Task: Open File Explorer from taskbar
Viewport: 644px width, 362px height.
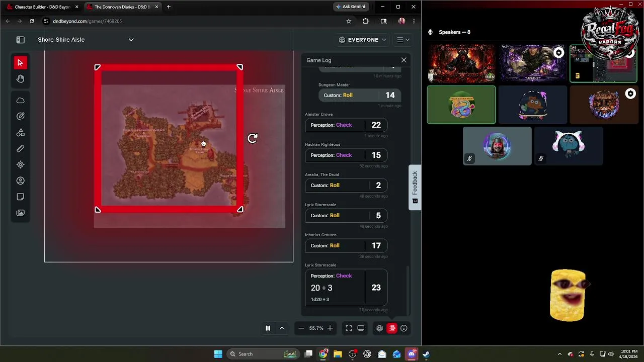Action: (338, 354)
